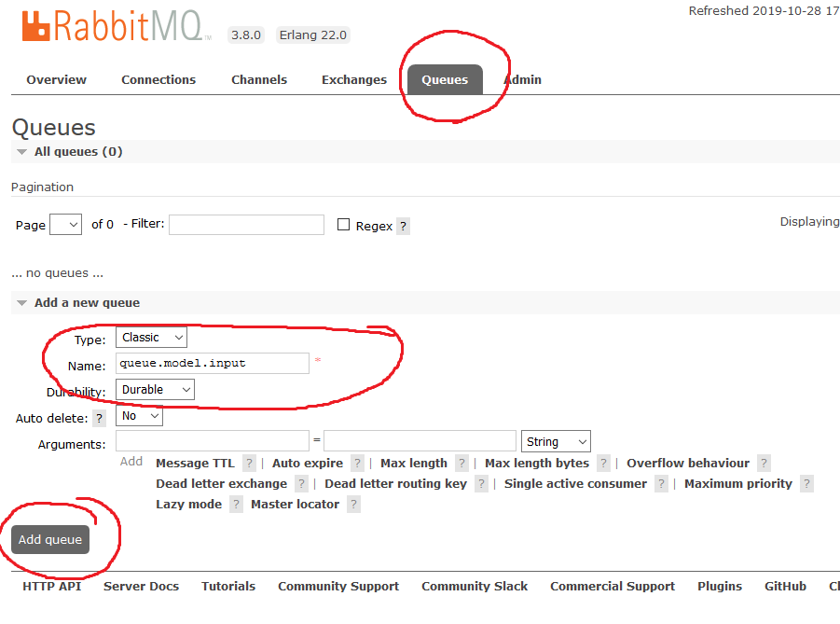Click the Add queue button
The height and width of the screenshot is (624, 840).
pos(50,540)
